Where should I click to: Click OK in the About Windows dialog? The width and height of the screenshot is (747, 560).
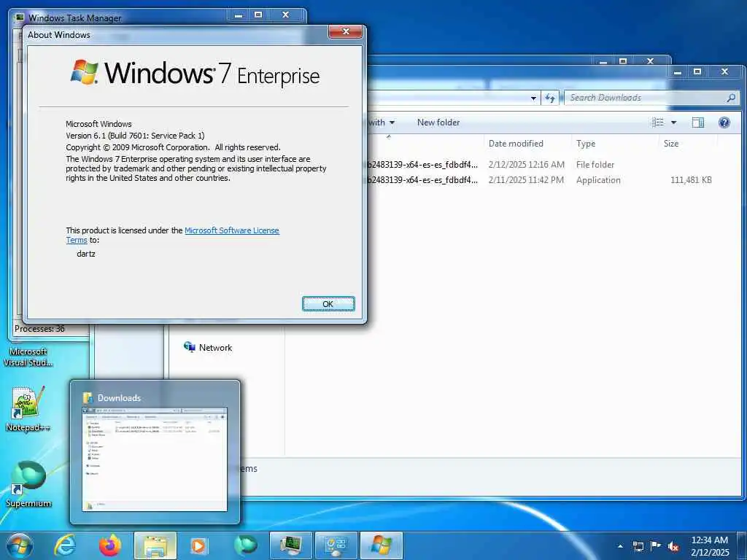coord(328,304)
